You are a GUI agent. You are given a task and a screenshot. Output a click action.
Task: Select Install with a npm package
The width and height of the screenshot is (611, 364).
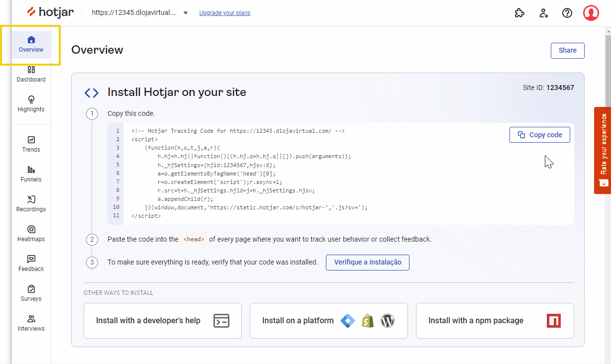(x=495, y=321)
